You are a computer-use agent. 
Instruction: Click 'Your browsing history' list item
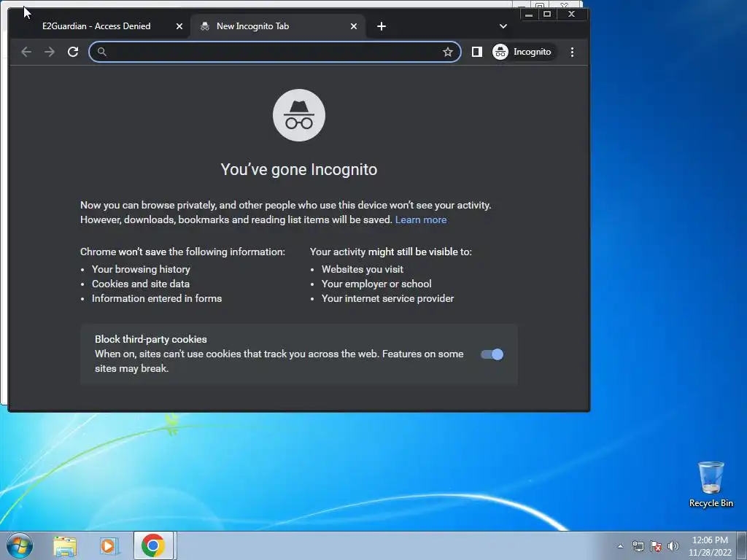[x=141, y=269]
